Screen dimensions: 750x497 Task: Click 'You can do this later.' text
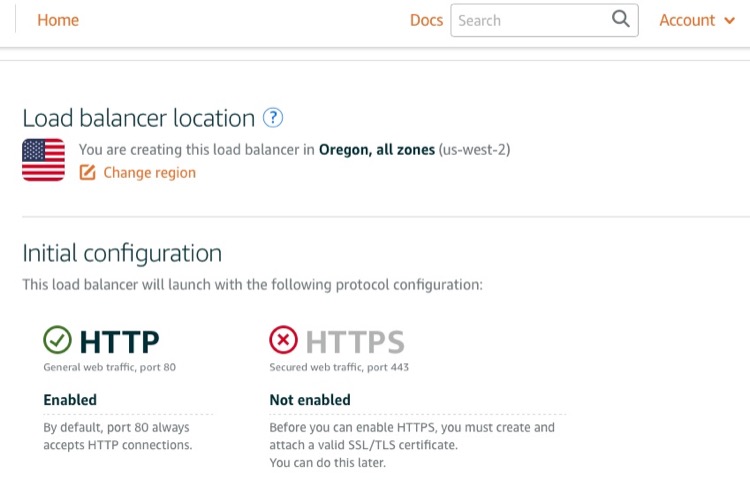[x=328, y=463]
